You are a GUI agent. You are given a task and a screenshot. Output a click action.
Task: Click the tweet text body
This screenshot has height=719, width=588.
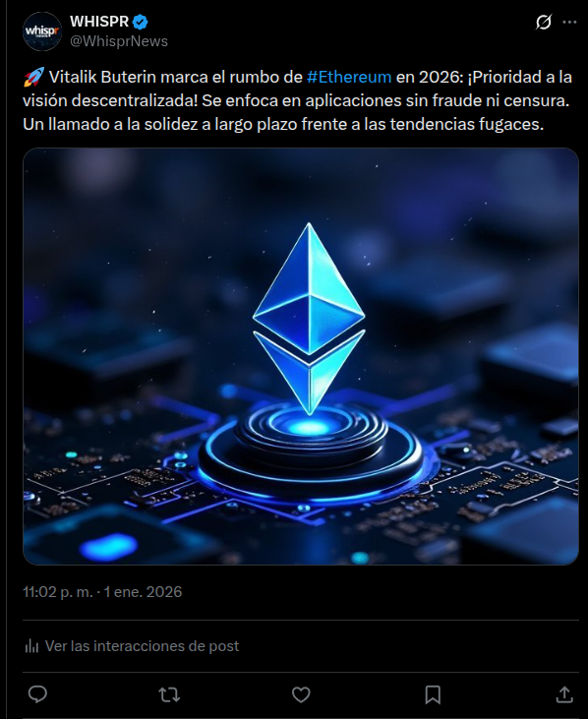point(297,100)
